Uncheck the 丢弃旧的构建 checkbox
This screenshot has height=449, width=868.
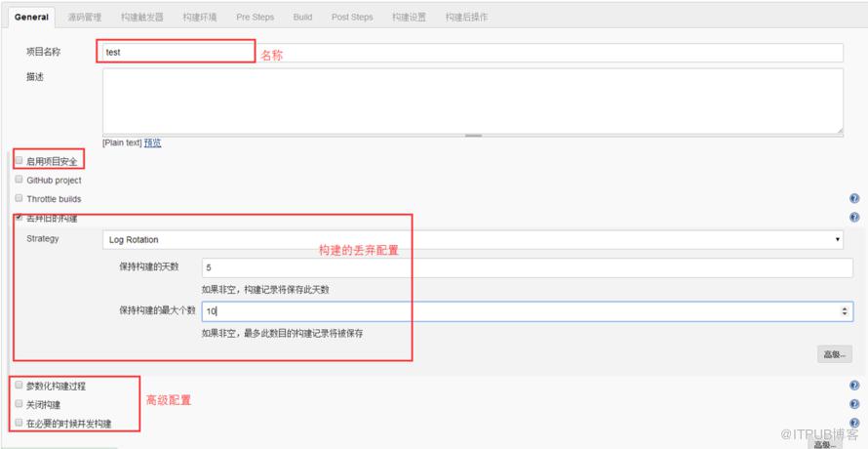[19, 218]
